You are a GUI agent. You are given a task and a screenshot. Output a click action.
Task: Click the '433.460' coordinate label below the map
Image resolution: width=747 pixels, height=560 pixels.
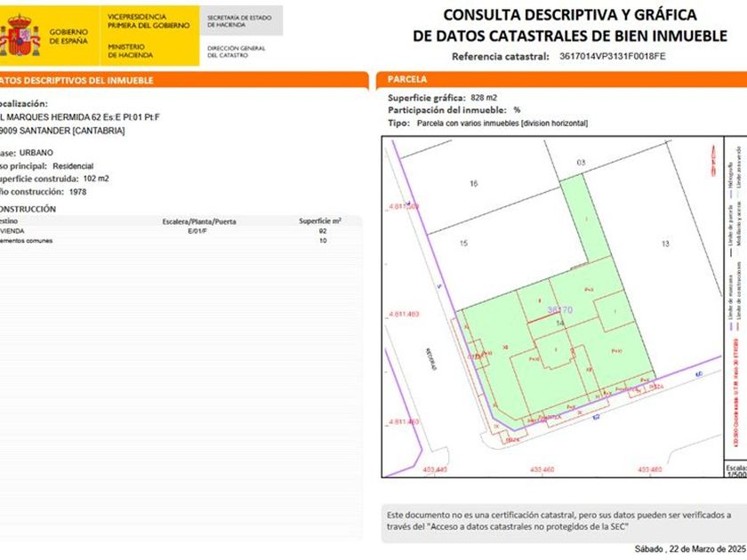542,469
